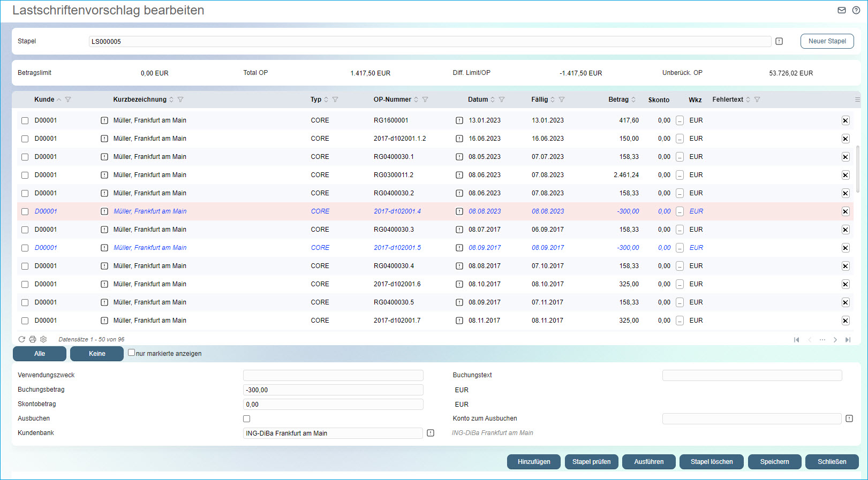The height and width of the screenshot is (480, 868).
Task: Click the Stapel input field
Action: click(430, 41)
